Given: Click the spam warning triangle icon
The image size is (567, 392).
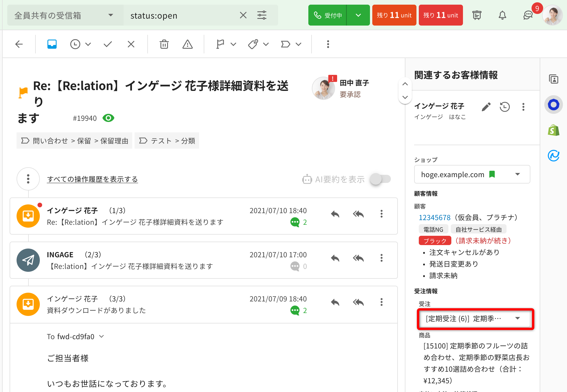Looking at the screenshot, I should (187, 44).
